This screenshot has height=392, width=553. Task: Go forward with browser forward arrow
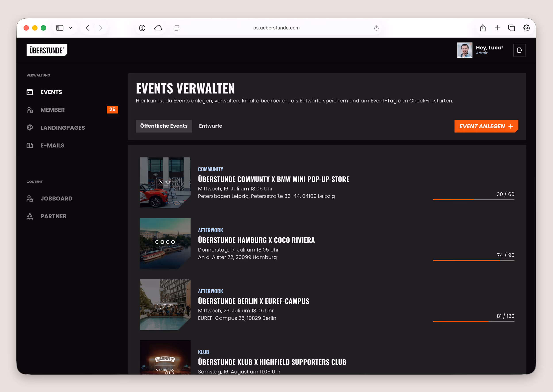tap(101, 28)
